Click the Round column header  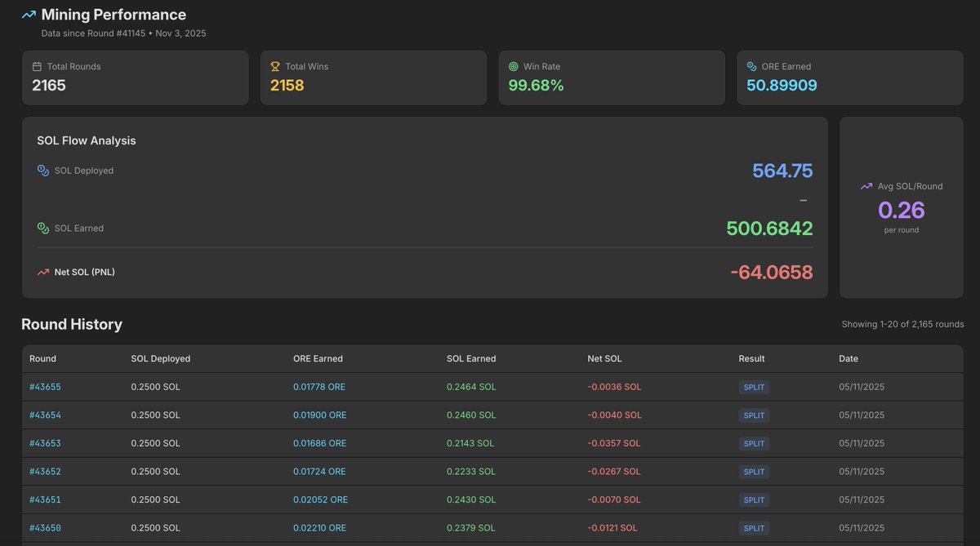(42, 358)
